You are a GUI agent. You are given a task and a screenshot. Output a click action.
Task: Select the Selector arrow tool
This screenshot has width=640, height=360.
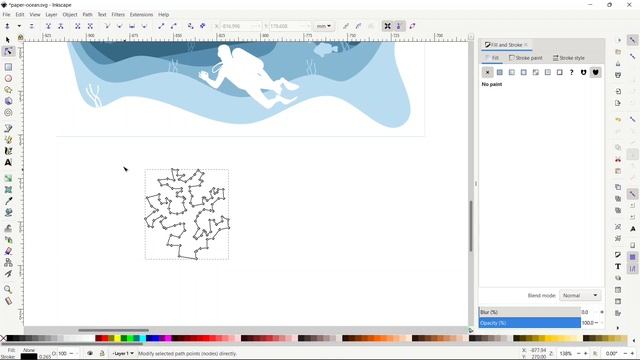[x=8, y=40]
